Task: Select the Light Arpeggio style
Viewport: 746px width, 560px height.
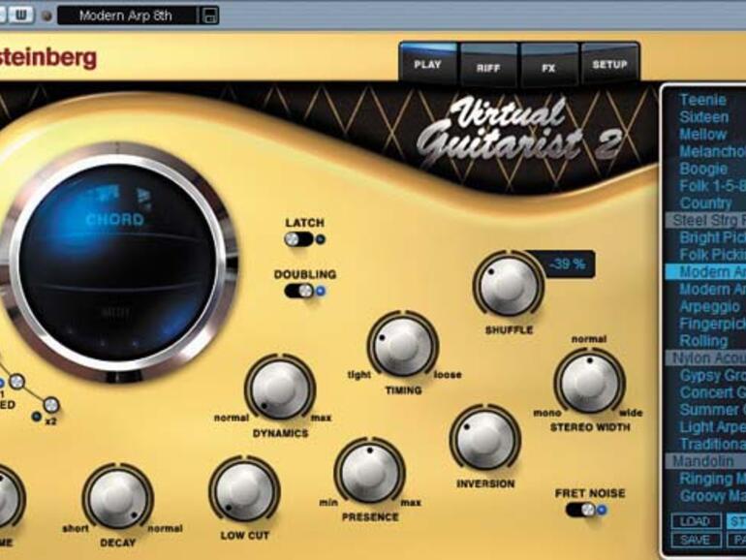Action: [x=706, y=426]
